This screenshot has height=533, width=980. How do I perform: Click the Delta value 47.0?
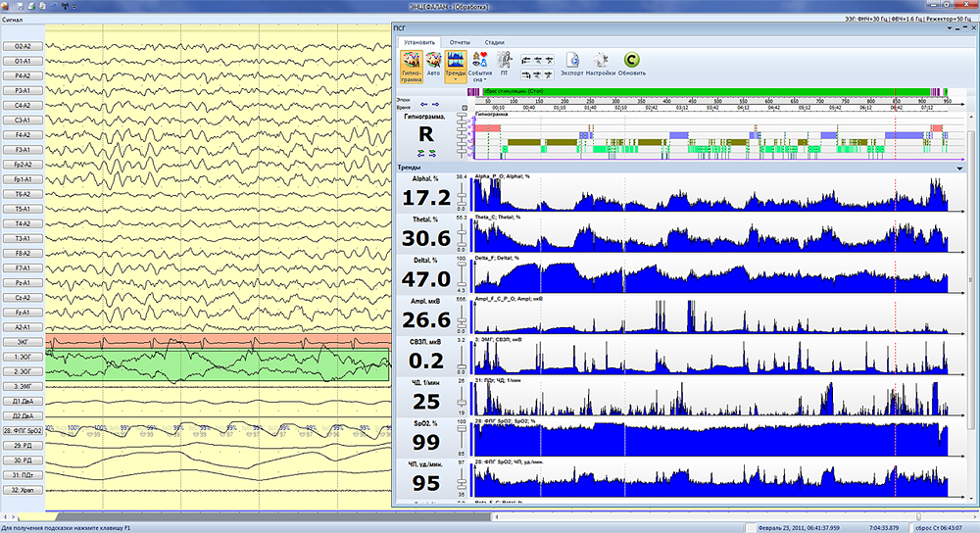426,279
